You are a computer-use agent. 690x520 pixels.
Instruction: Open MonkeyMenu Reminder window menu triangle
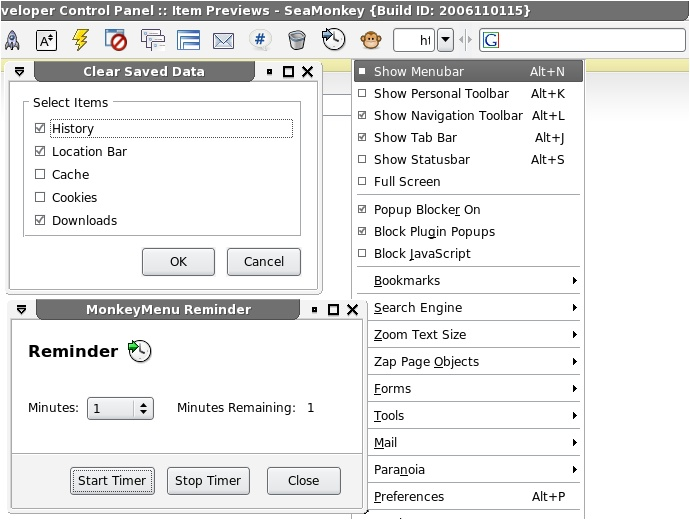point(21,309)
